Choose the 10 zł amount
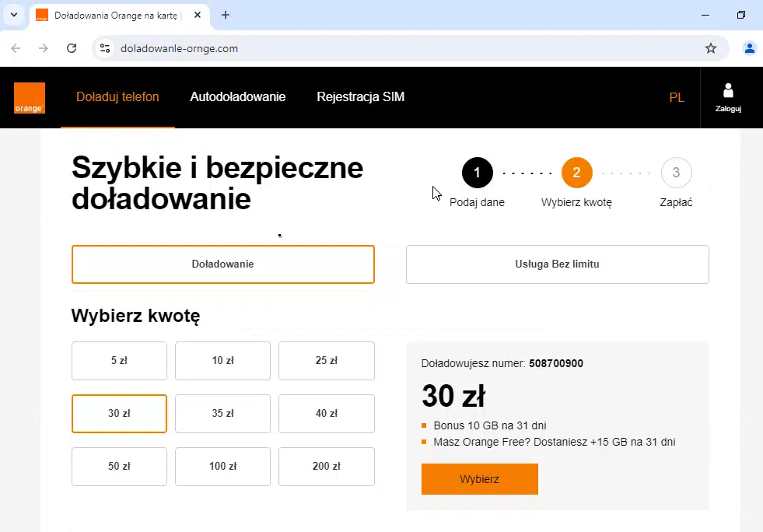This screenshot has width=763, height=532. click(x=223, y=361)
